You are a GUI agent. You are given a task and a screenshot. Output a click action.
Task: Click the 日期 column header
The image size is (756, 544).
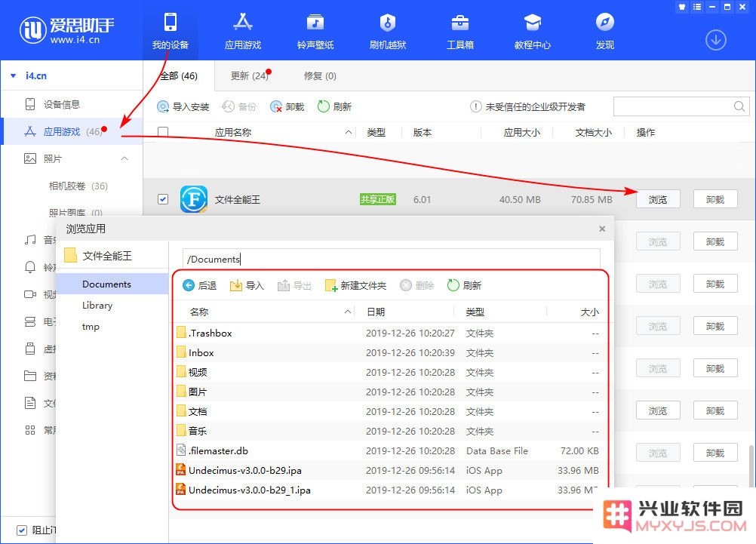[376, 312]
